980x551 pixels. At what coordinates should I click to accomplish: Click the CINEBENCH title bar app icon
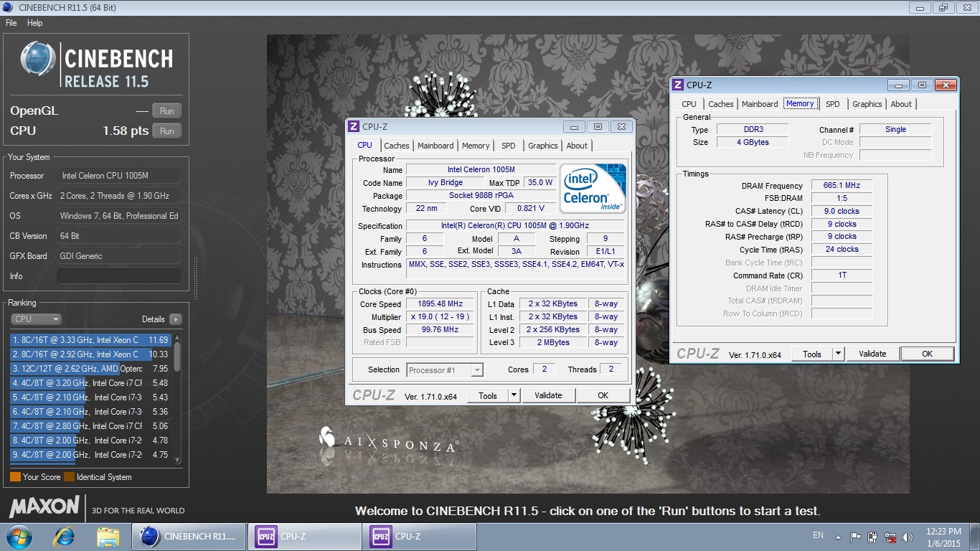pyautogui.click(x=8, y=7)
